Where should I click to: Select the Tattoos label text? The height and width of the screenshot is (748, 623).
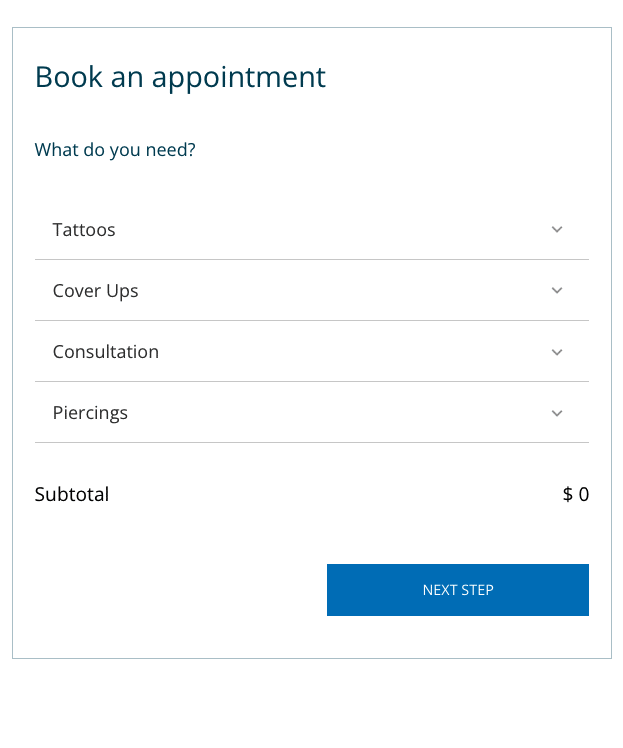coord(84,230)
